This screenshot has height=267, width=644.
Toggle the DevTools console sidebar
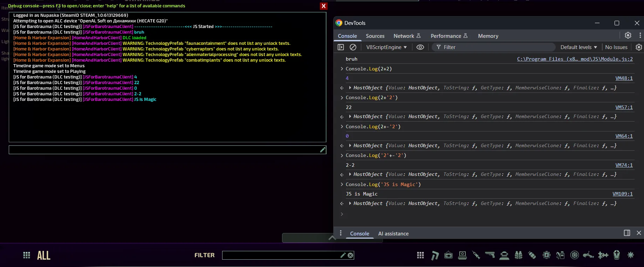click(341, 47)
